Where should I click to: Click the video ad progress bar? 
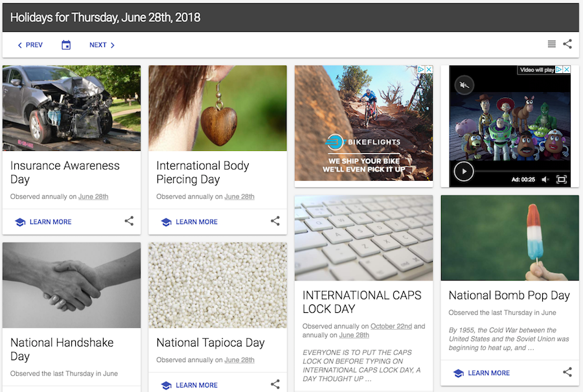pyautogui.click(x=522, y=171)
